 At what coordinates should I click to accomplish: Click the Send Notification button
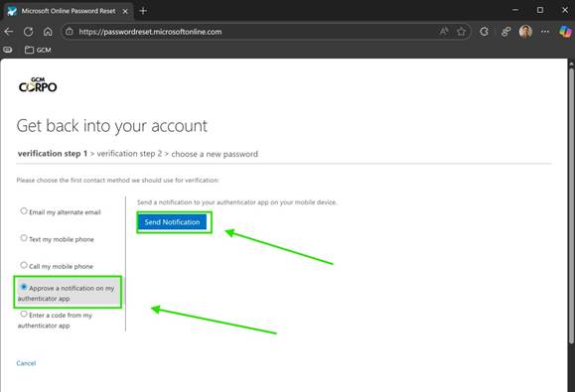(172, 222)
